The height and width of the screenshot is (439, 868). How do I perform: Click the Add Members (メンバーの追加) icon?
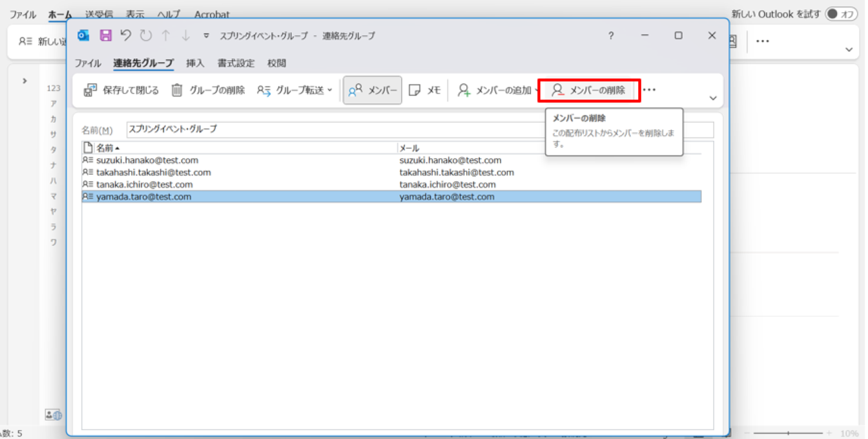click(x=464, y=91)
